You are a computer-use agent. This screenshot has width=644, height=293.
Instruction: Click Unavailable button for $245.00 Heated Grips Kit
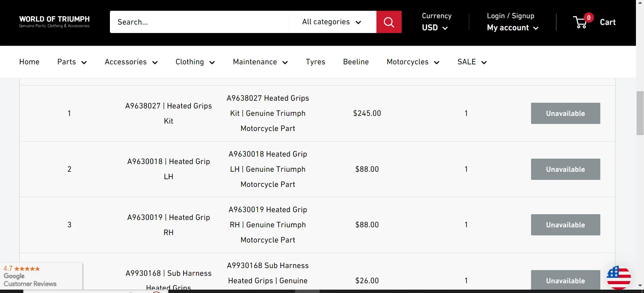click(565, 113)
